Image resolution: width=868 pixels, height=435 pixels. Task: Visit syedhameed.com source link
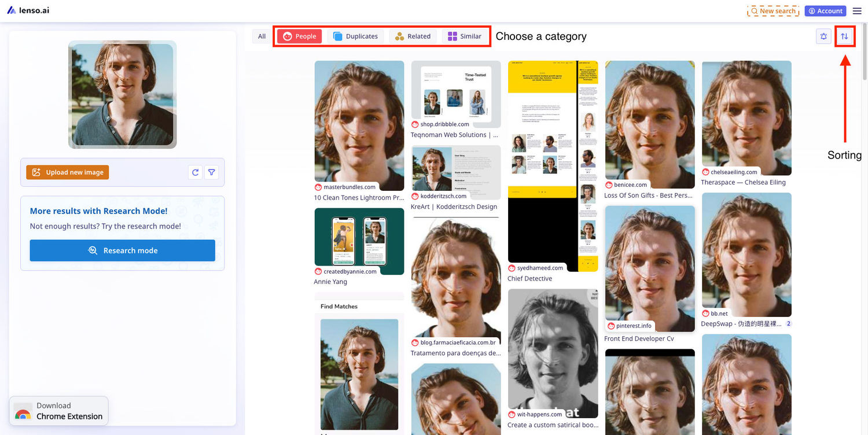[540, 268]
